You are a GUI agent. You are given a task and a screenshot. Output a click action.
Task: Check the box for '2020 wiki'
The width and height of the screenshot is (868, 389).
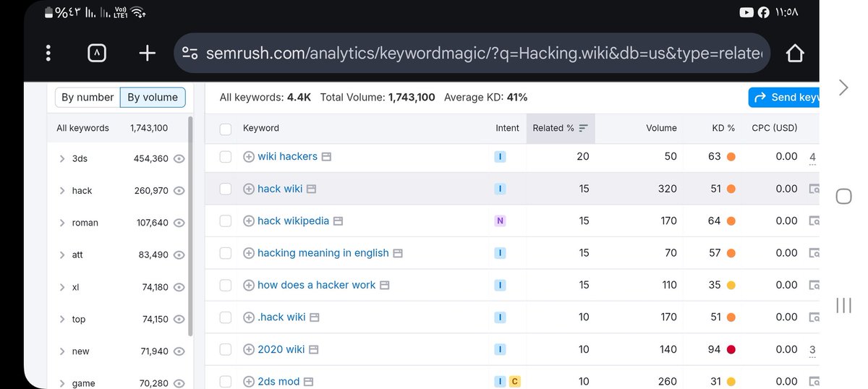point(226,349)
